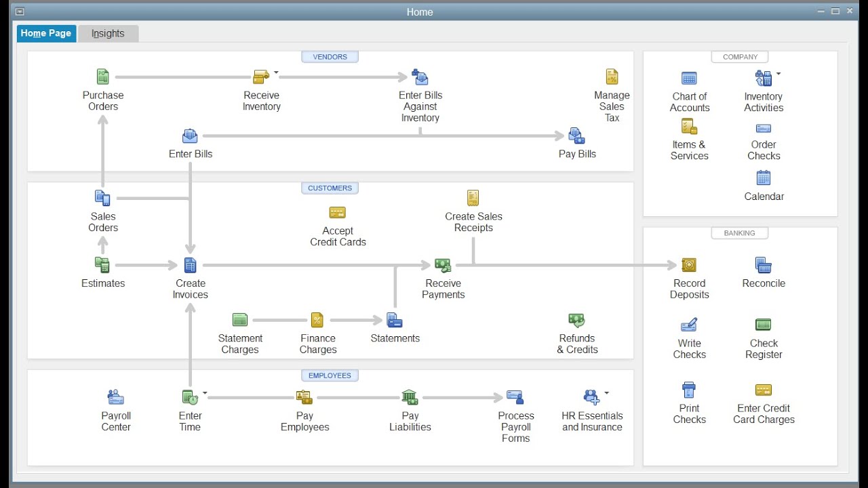Click the Estimates icon
This screenshot has width=868, height=488.
coord(102,265)
